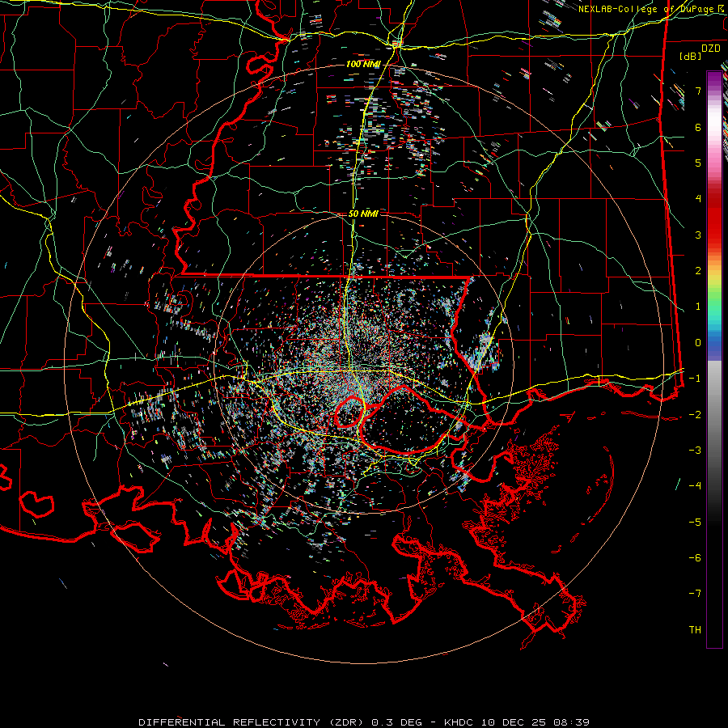
Task: Click the color scale value -5
Action: click(x=695, y=523)
